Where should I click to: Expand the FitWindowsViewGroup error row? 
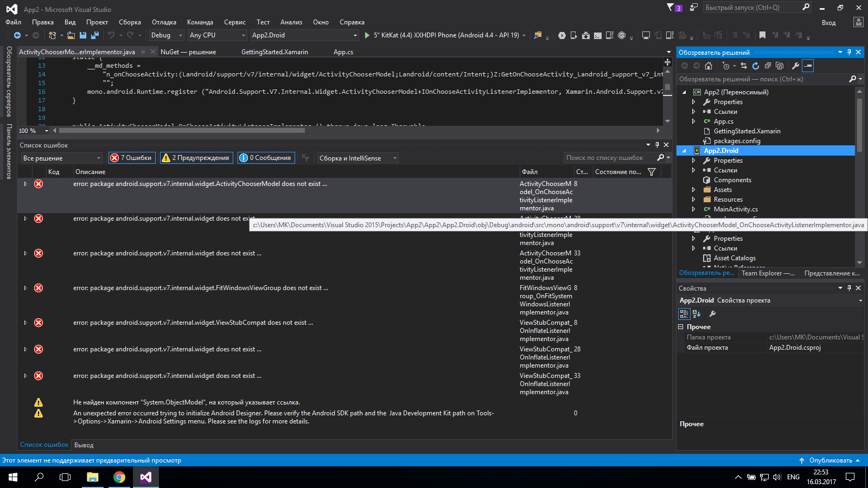(x=25, y=288)
